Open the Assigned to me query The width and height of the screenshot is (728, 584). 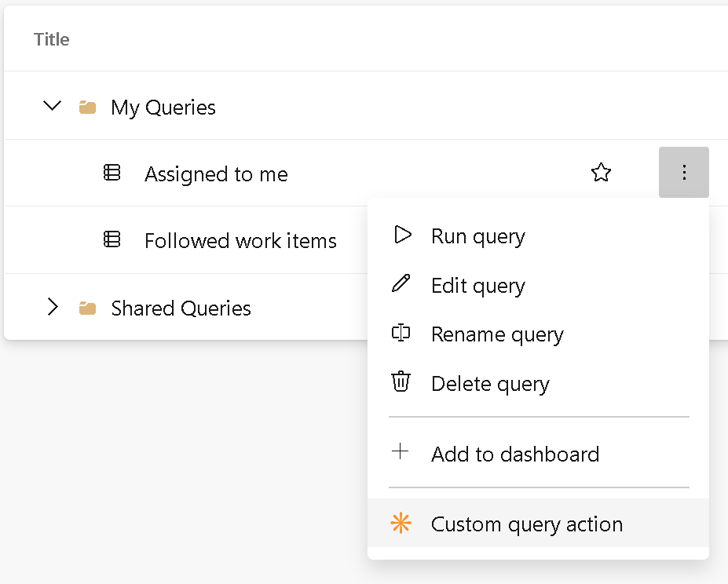coord(215,173)
